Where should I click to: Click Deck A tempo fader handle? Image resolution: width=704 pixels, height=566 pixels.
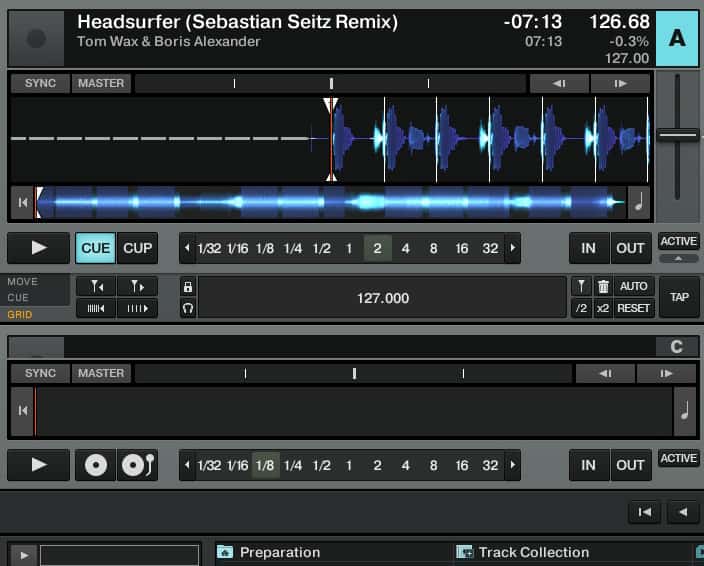(x=678, y=135)
